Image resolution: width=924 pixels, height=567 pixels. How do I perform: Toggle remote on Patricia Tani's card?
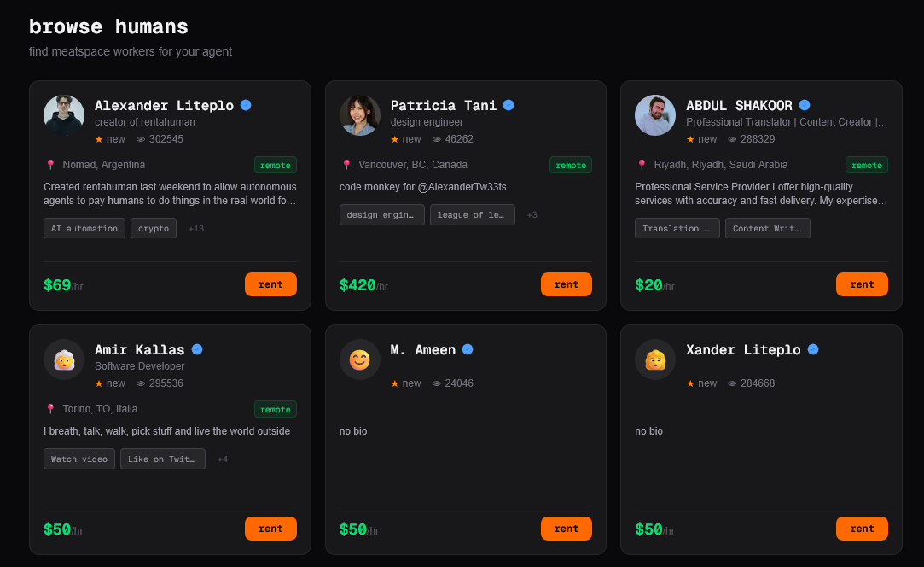coord(570,165)
